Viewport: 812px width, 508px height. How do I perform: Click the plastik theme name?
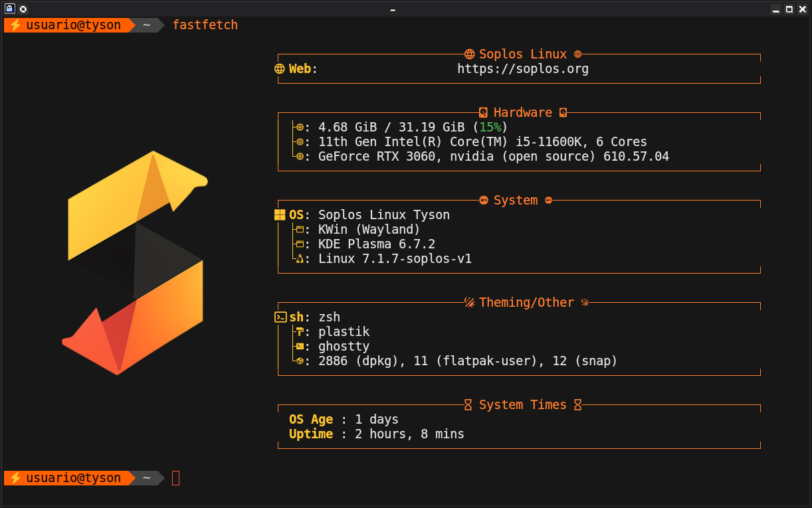pos(344,332)
